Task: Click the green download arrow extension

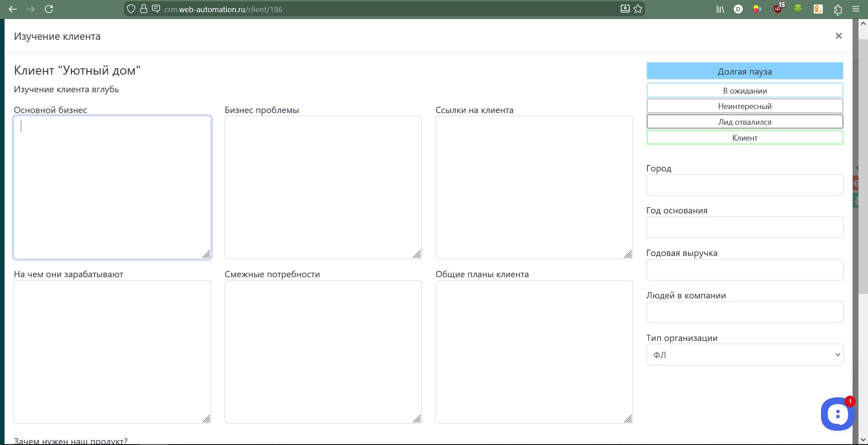Action: pos(798,9)
